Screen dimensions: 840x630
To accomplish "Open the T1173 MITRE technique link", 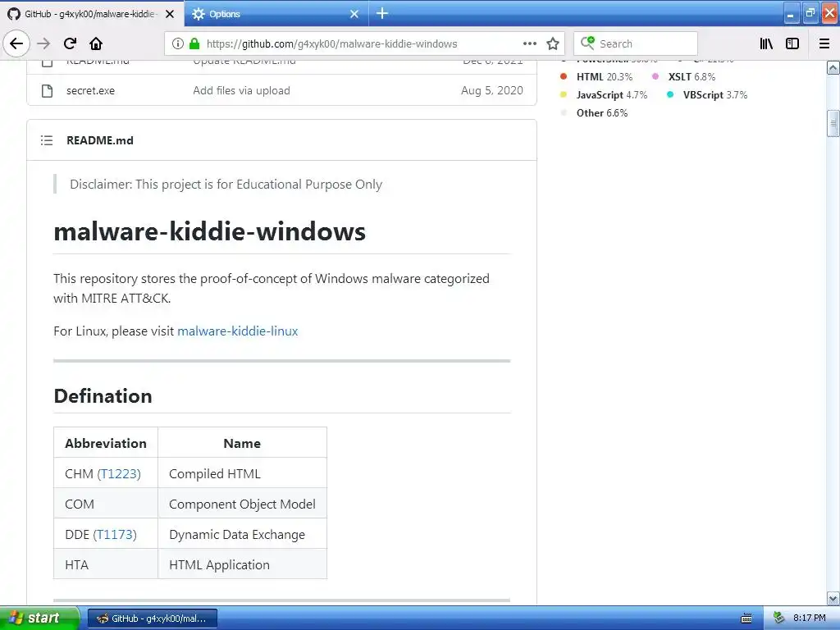I will pos(115,534).
